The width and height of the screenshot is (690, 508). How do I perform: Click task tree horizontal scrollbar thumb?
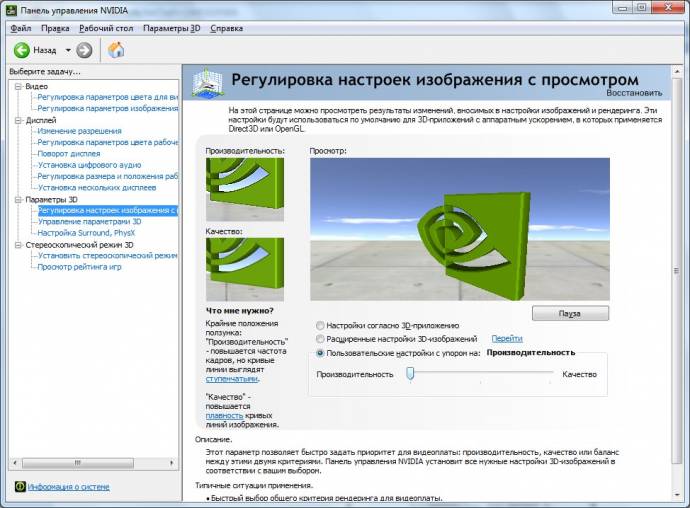pos(78,463)
